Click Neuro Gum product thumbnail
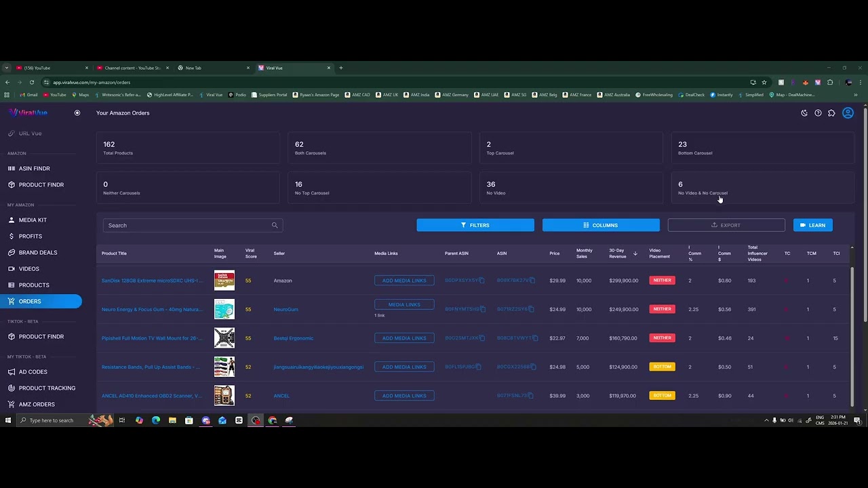Viewport: 868px width, 488px height. click(224, 309)
